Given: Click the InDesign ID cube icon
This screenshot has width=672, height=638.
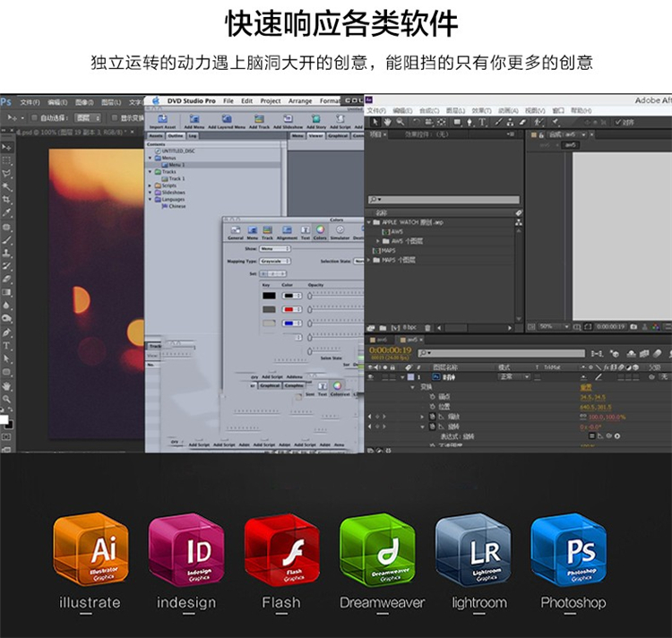Looking at the screenshot, I should click(186, 549).
